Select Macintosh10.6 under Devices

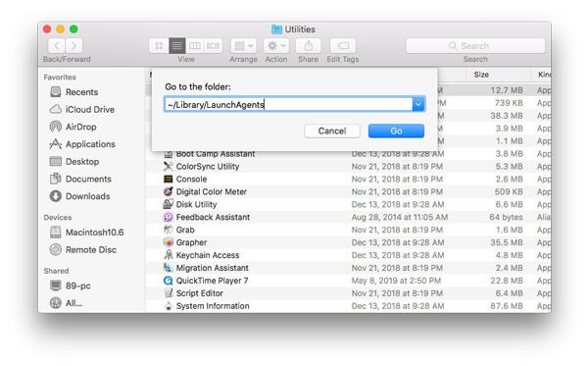(x=86, y=233)
